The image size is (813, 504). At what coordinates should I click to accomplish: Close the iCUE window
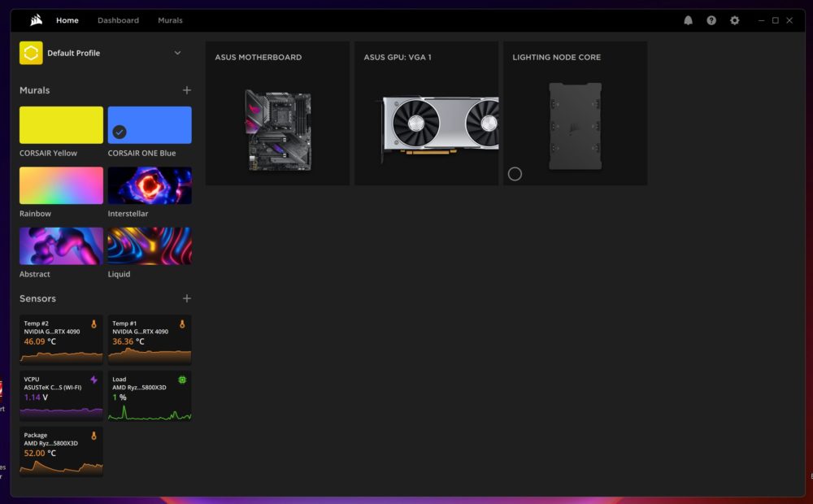click(789, 20)
